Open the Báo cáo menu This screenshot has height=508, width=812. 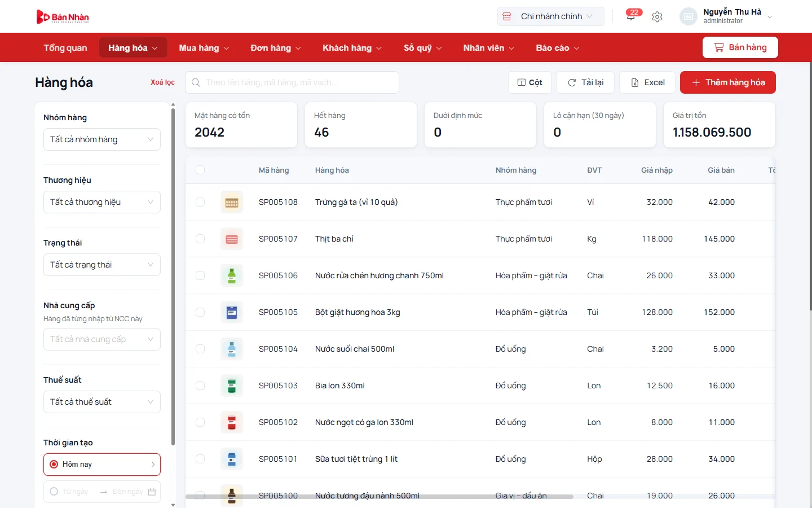[x=558, y=48]
